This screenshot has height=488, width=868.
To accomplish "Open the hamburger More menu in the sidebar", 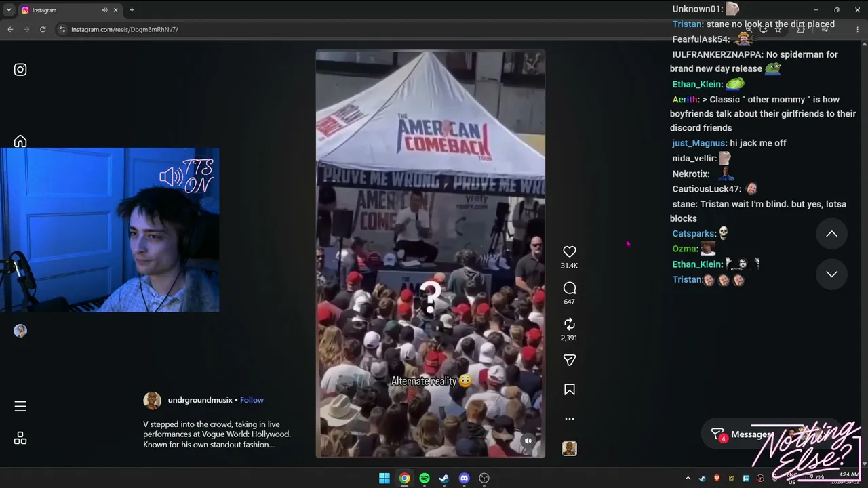I will point(20,406).
